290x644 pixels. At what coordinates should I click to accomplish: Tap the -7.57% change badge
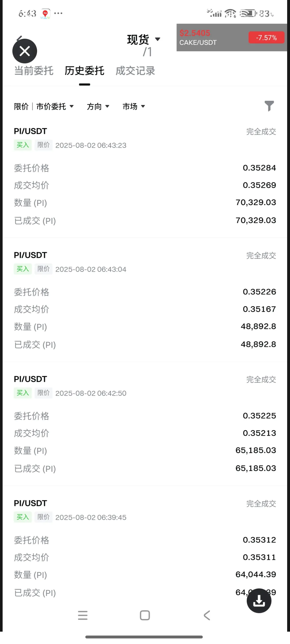[x=266, y=38]
